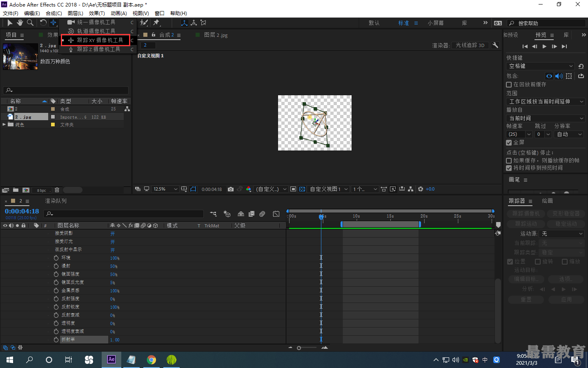Screen dimensions: 588x368
Task: Open renderer options wrench icon
Action: pyautogui.click(x=495, y=45)
